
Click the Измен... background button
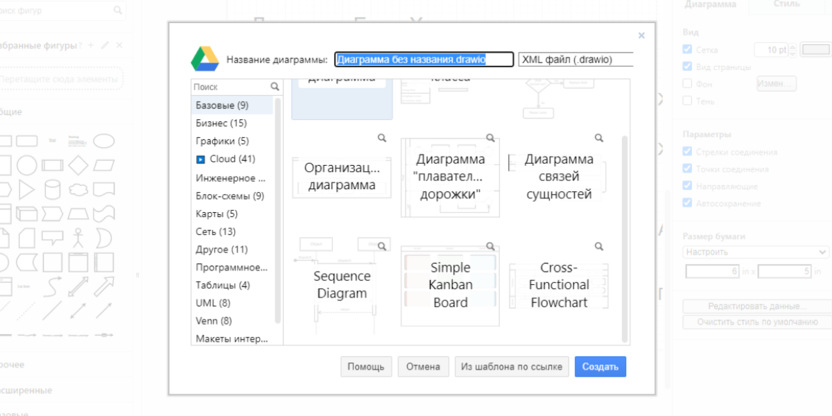click(x=776, y=83)
